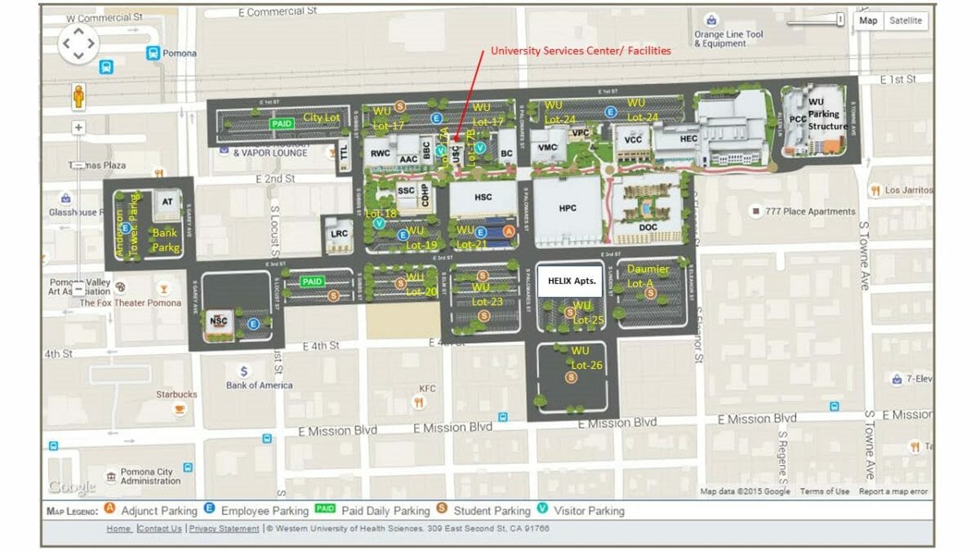Screen dimensions: 980x551
Task: Switch to the Satellite view
Action: [906, 20]
